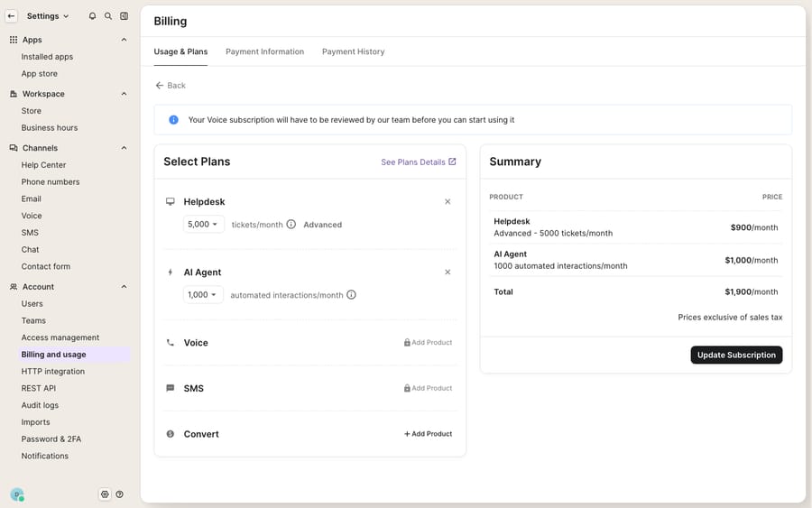The width and height of the screenshot is (812, 508).
Task: Open REST API settings
Action: click(38, 388)
